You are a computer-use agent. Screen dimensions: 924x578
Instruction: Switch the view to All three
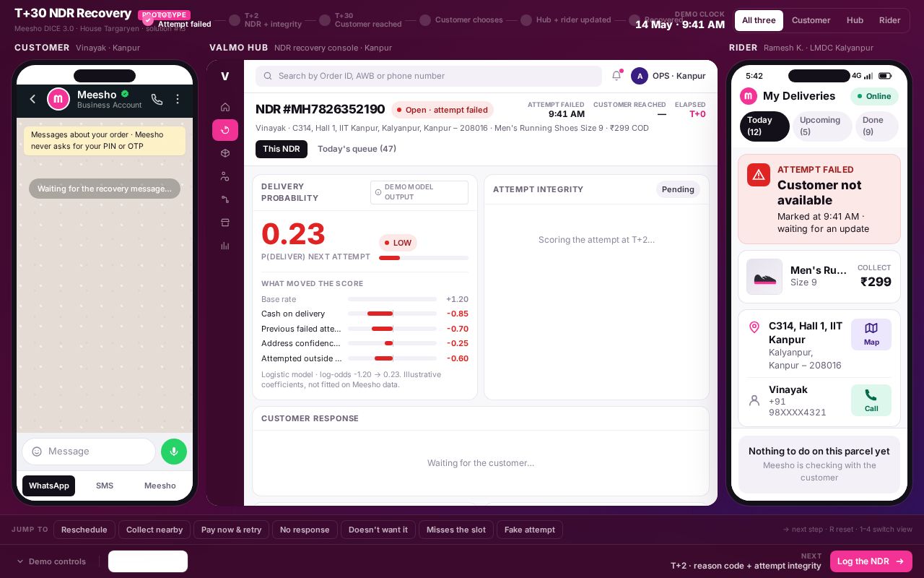[759, 20]
